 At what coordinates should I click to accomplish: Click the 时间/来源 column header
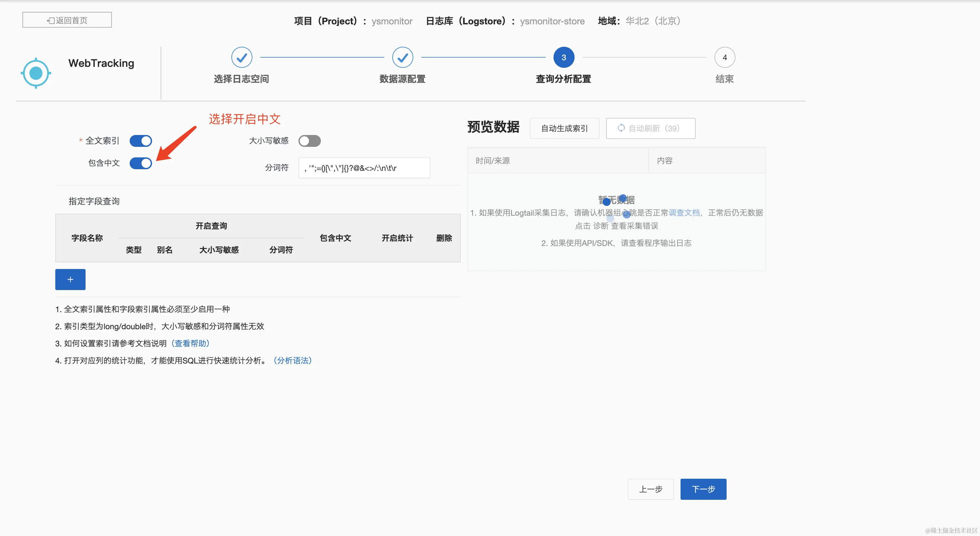pos(493,161)
